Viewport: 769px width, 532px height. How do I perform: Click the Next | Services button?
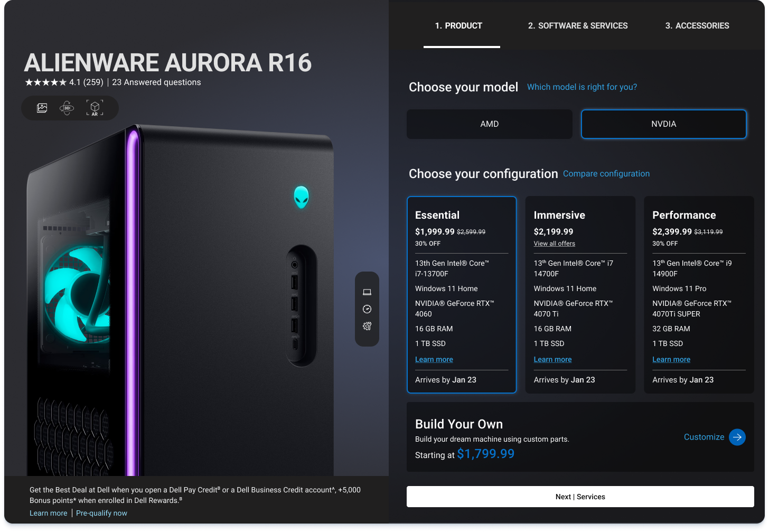(580, 497)
